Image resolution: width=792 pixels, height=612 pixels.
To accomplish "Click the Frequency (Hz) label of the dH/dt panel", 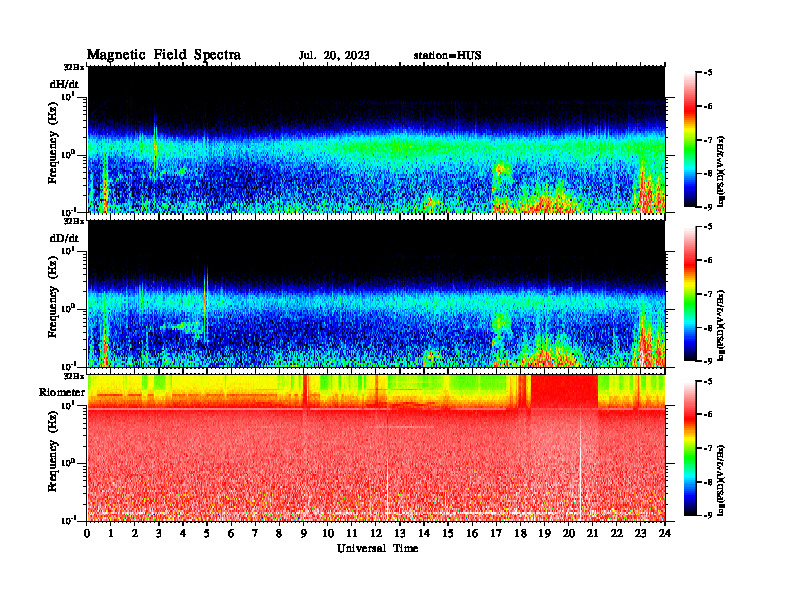I will 53,143.
